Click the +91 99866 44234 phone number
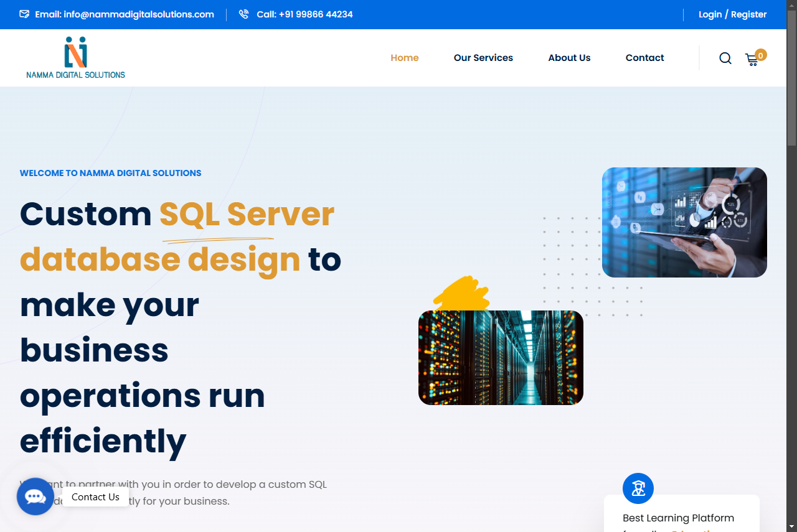Screen dimensions: 797x532 (x=316, y=14)
